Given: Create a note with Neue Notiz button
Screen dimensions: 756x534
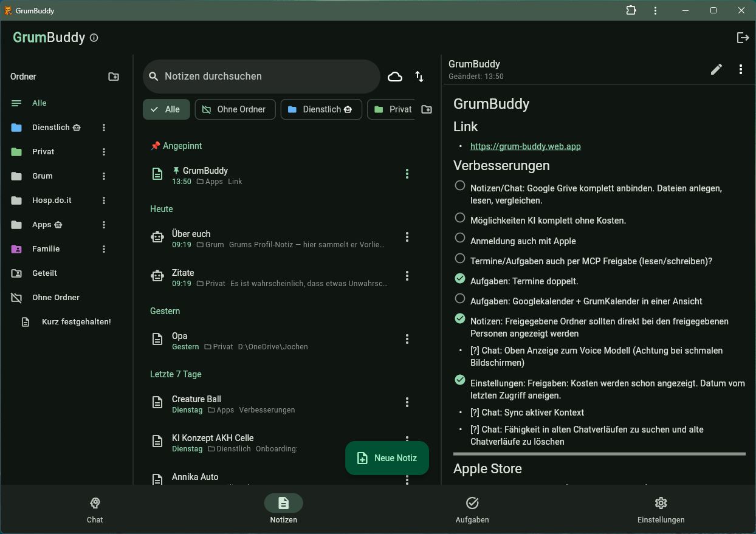Looking at the screenshot, I should pyautogui.click(x=387, y=458).
